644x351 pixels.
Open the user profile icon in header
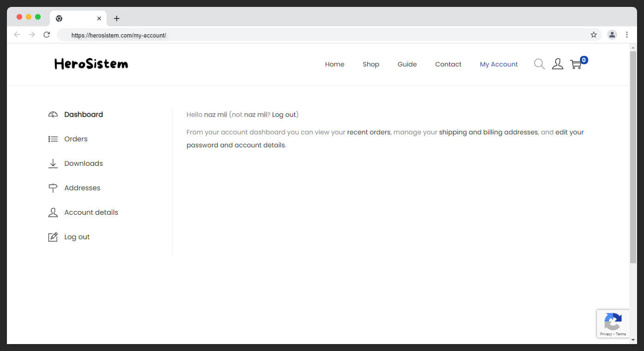coord(557,64)
